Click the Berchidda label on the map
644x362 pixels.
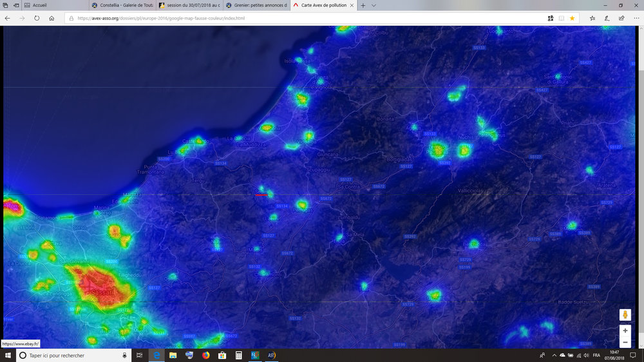[x=475, y=245]
